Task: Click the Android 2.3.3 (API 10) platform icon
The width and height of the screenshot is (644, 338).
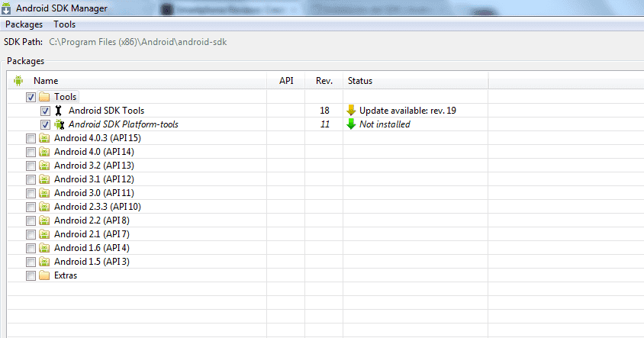Action: click(x=44, y=207)
